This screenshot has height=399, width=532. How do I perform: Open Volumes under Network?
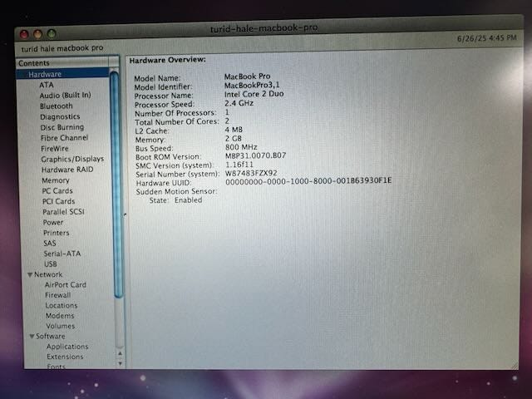[x=61, y=326]
